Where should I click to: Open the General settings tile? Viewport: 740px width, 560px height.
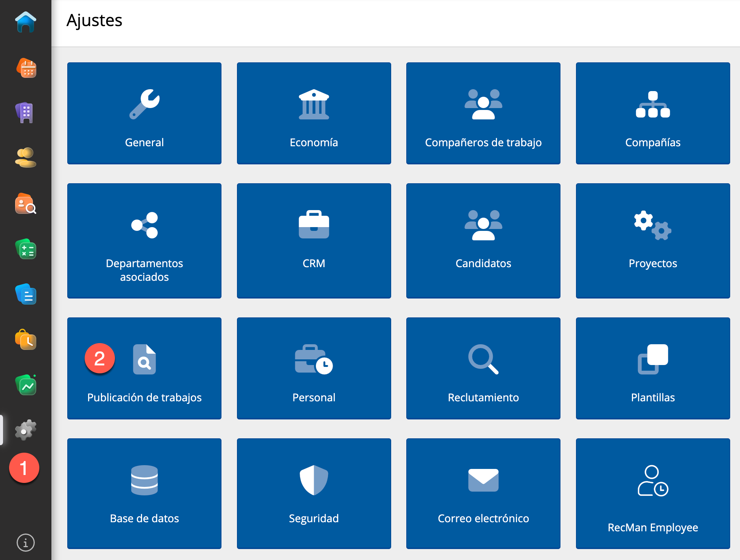(144, 113)
